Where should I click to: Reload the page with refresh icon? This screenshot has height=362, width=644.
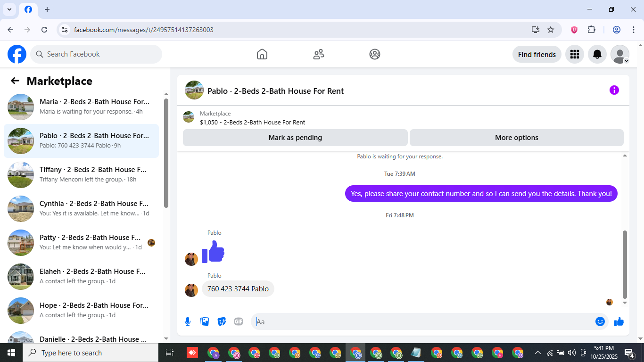click(44, 30)
